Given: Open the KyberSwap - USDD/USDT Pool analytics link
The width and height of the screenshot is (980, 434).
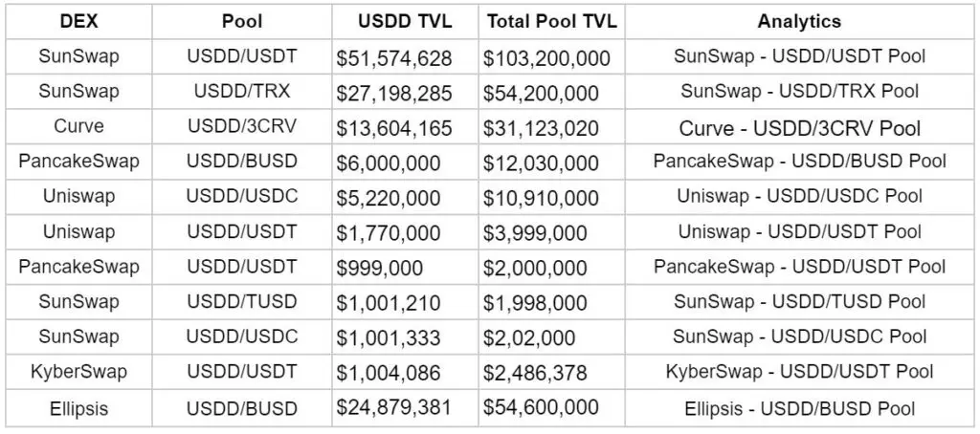Looking at the screenshot, I should [799, 372].
